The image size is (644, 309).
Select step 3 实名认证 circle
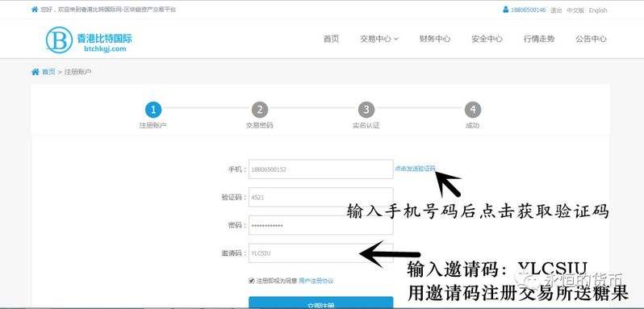366,110
